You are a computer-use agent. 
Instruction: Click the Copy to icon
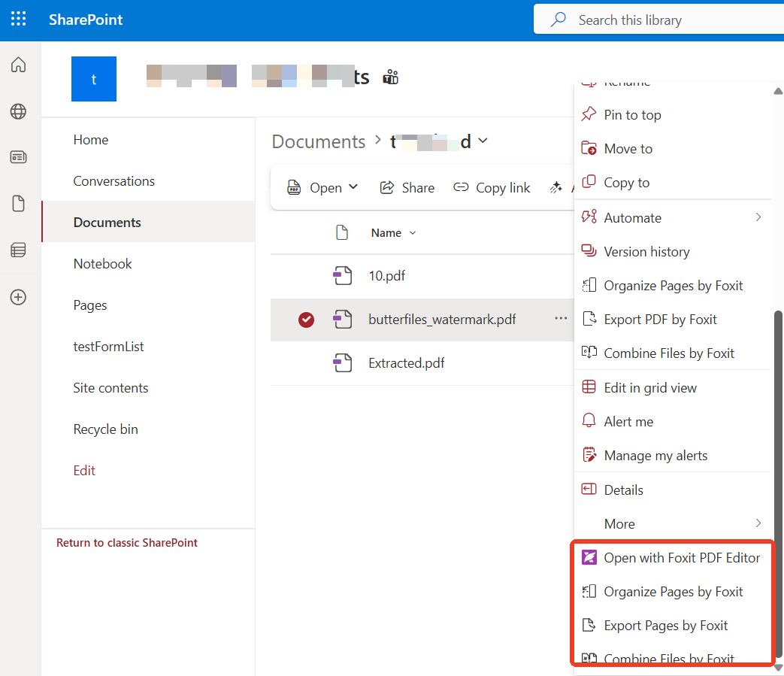pyautogui.click(x=589, y=182)
